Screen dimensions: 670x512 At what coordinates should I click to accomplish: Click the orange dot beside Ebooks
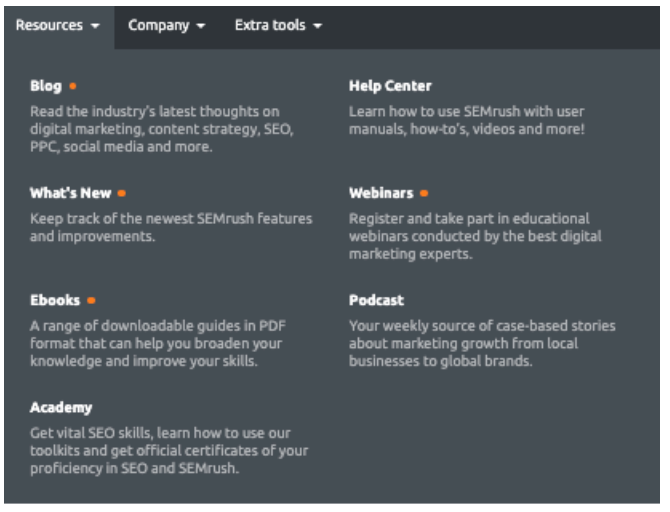point(91,300)
